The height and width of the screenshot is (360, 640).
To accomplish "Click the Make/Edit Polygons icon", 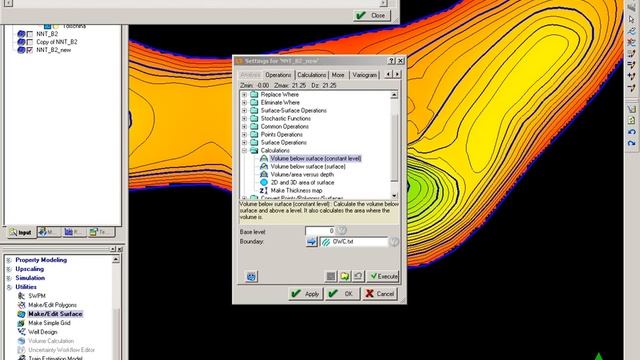I will click(x=21, y=305).
